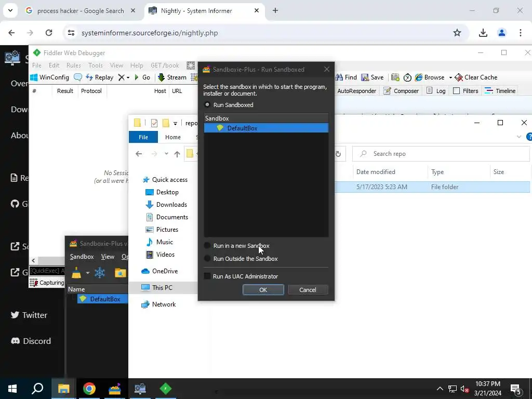Viewport: 532px width, 399px height.
Task: Refresh the Explorer folder view
Action: [338, 154]
